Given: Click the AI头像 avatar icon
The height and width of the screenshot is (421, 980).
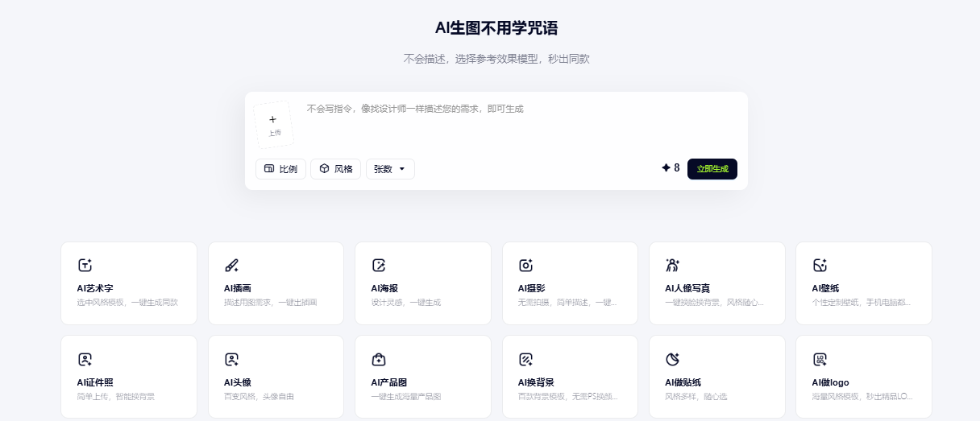Looking at the screenshot, I should 231,359.
